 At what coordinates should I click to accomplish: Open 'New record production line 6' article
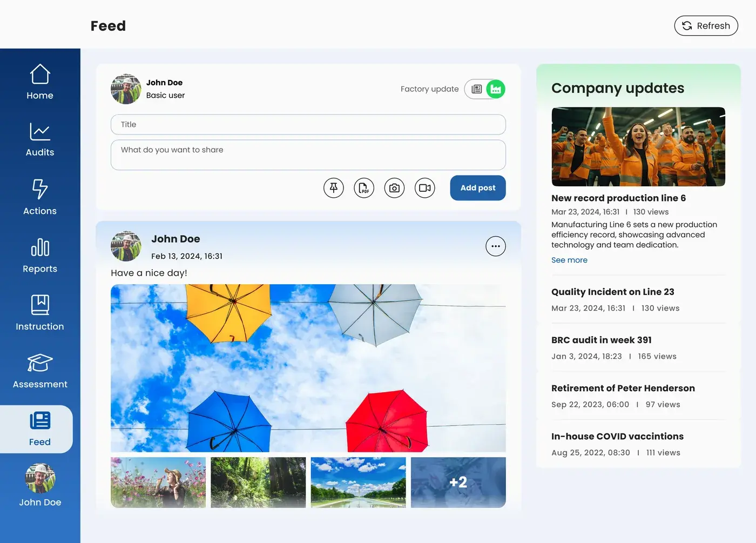(618, 198)
